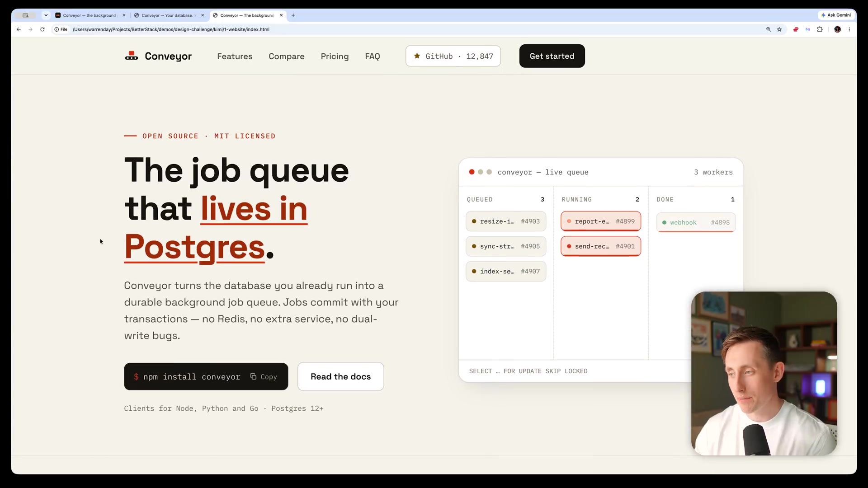868x488 pixels.
Task: Click the back navigation arrow
Action: (19, 29)
